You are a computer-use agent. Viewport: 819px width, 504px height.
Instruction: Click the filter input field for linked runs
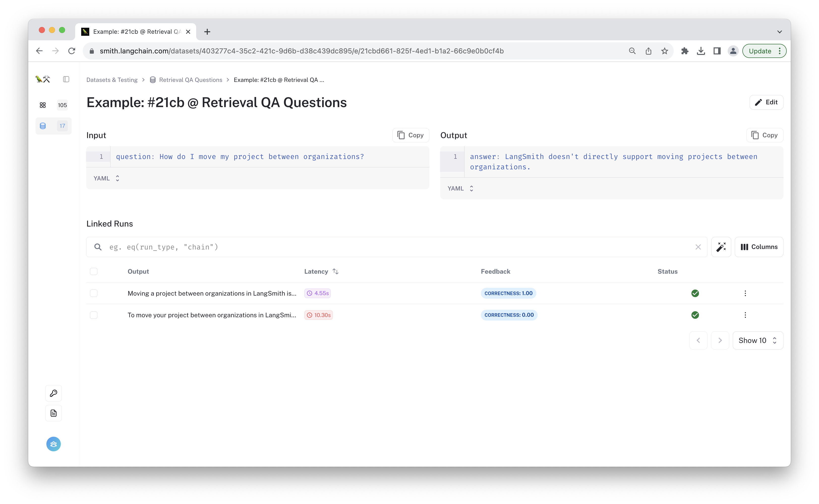398,247
